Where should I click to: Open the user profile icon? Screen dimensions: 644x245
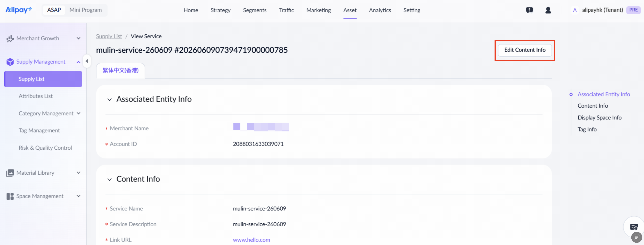pyautogui.click(x=548, y=10)
